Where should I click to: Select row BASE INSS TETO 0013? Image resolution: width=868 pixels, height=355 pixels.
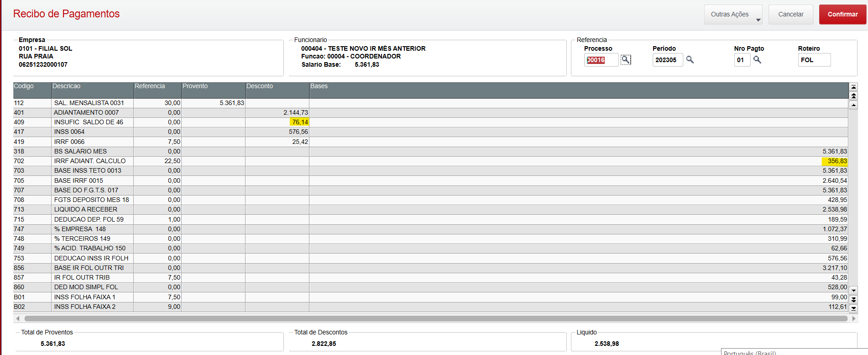tap(430, 170)
